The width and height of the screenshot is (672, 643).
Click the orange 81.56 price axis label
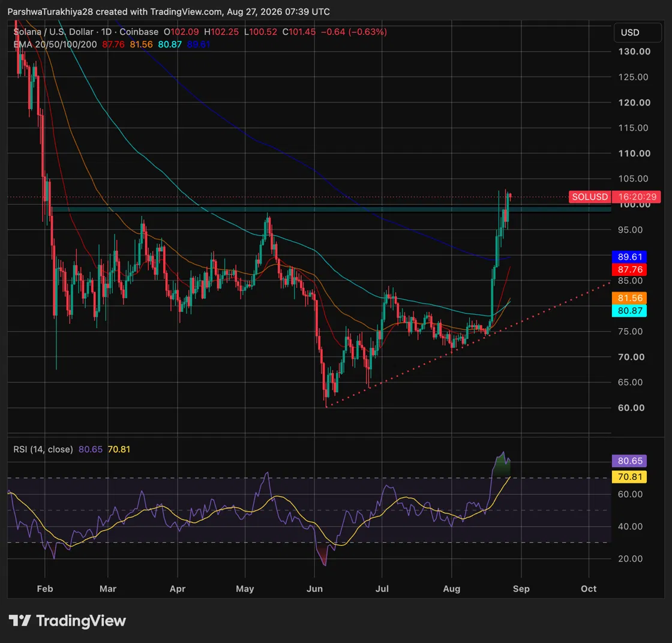(x=629, y=298)
